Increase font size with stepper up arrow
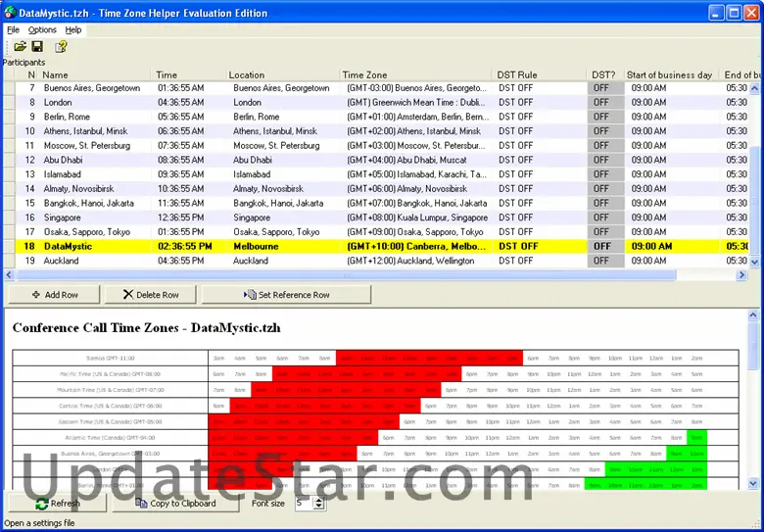This screenshot has width=764, height=532. [x=319, y=501]
